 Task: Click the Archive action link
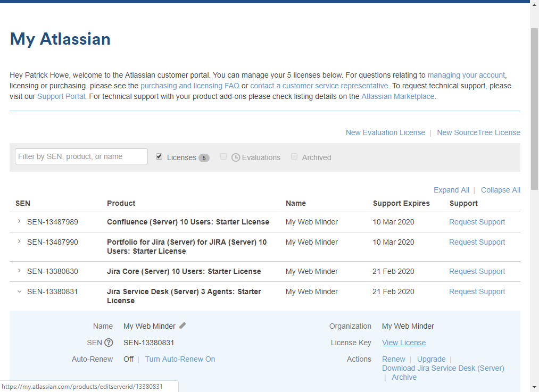pyautogui.click(x=404, y=377)
